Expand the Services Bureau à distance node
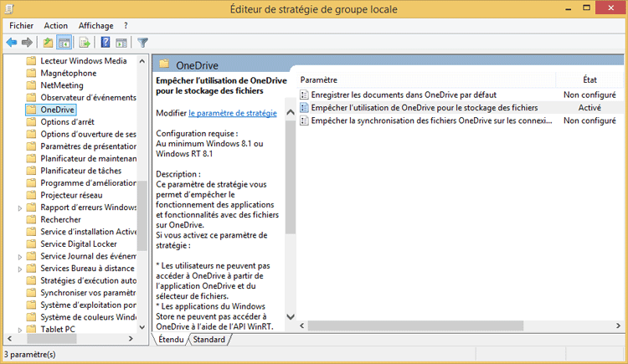 click(19, 269)
